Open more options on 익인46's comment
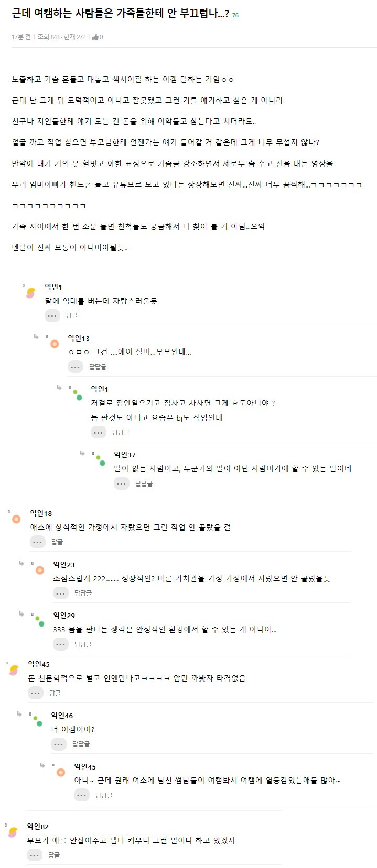Screen dimensions: 377x868 59,744
